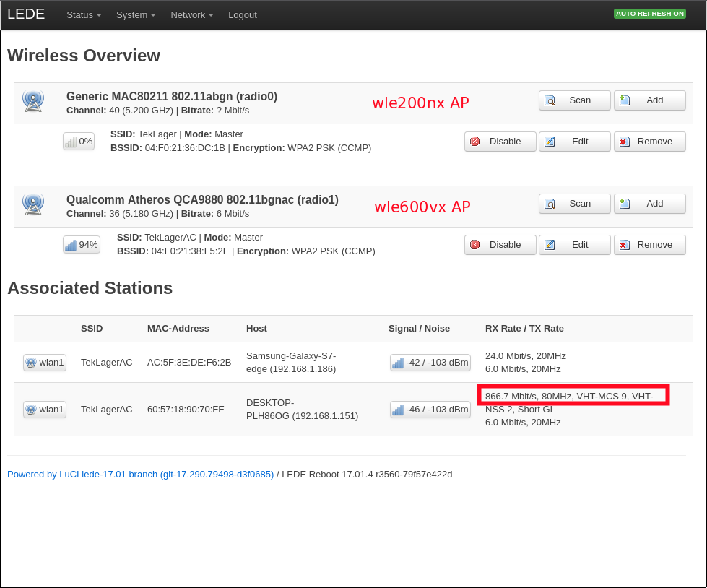Click the Remove icon for TekLager SSID
Screen dimensions: 707x588
(x=624, y=142)
